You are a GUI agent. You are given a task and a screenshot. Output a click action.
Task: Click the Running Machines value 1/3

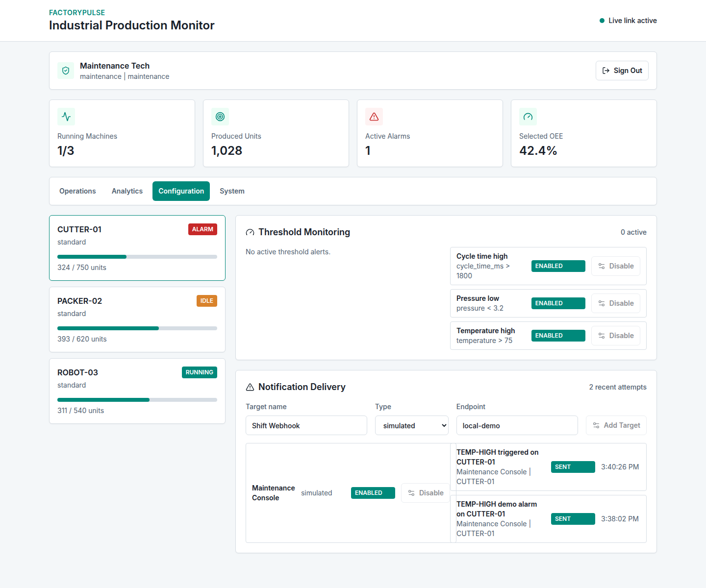[x=66, y=150]
